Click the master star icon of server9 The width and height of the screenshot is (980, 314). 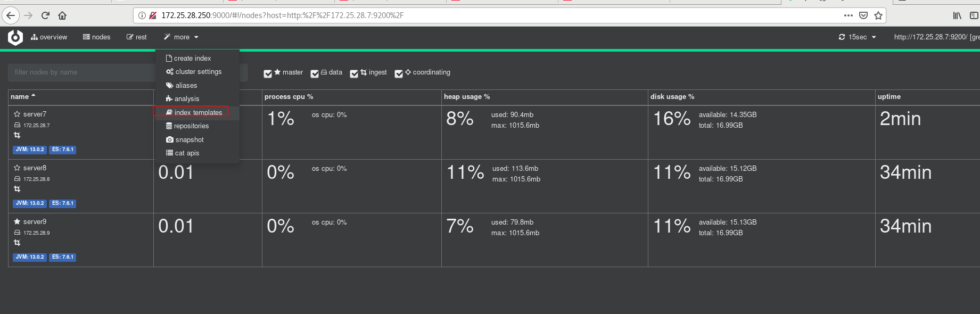(17, 221)
